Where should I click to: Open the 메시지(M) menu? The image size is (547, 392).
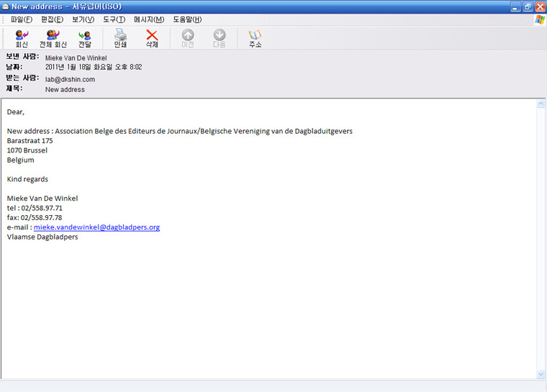(x=148, y=19)
